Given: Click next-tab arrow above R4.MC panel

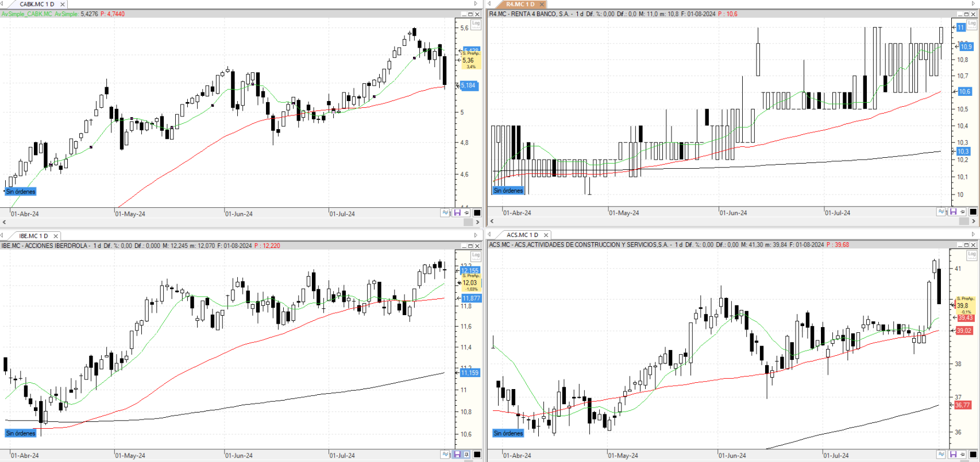Looking at the screenshot, I should coord(974,4).
